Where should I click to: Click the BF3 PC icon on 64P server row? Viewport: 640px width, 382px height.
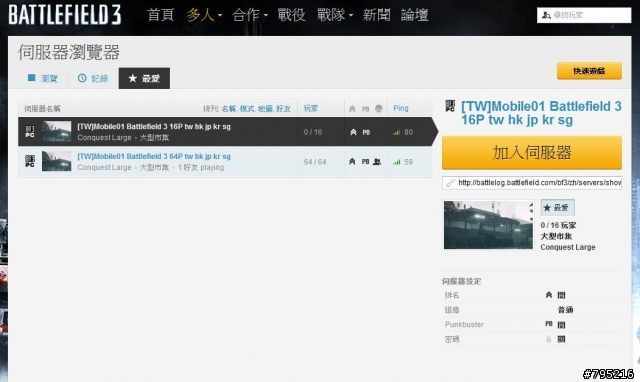30,161
